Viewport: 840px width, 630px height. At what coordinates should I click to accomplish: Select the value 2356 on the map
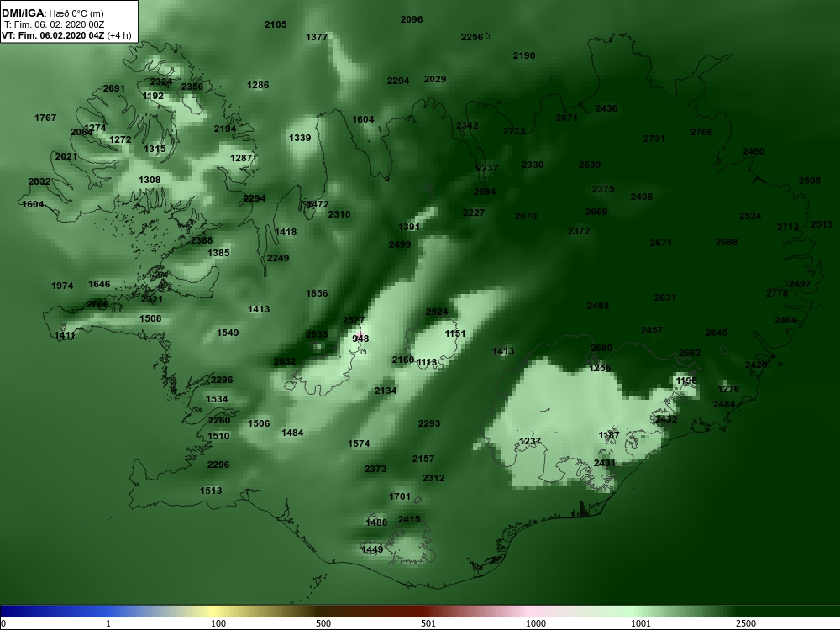coord(192,87)
